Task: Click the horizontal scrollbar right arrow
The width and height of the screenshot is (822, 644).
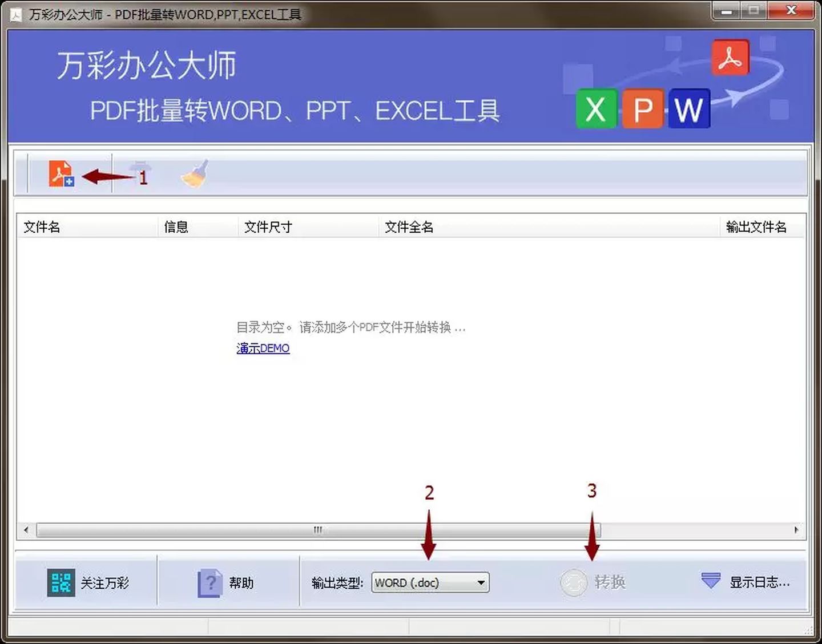Action: tap(796, 530)
